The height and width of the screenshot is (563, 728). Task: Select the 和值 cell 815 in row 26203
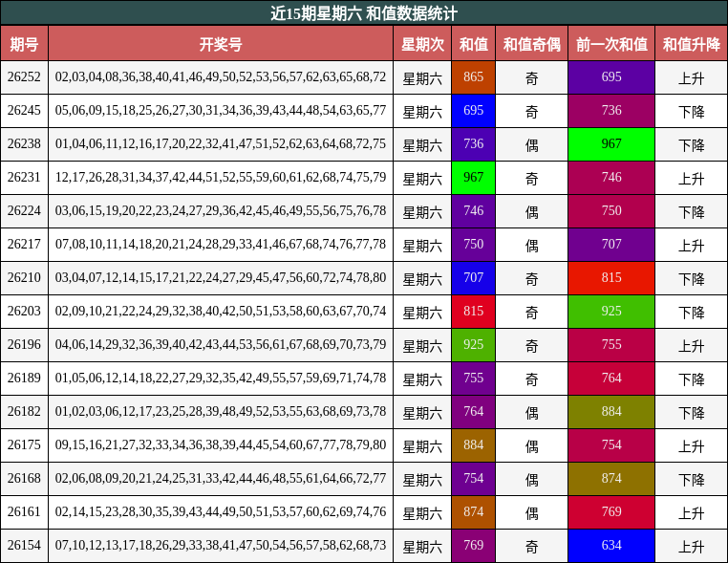[x=473, y=312]
